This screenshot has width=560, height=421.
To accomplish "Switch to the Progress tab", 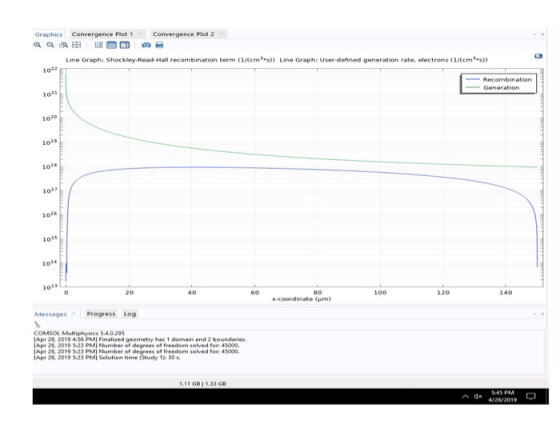I will point(101,314).
